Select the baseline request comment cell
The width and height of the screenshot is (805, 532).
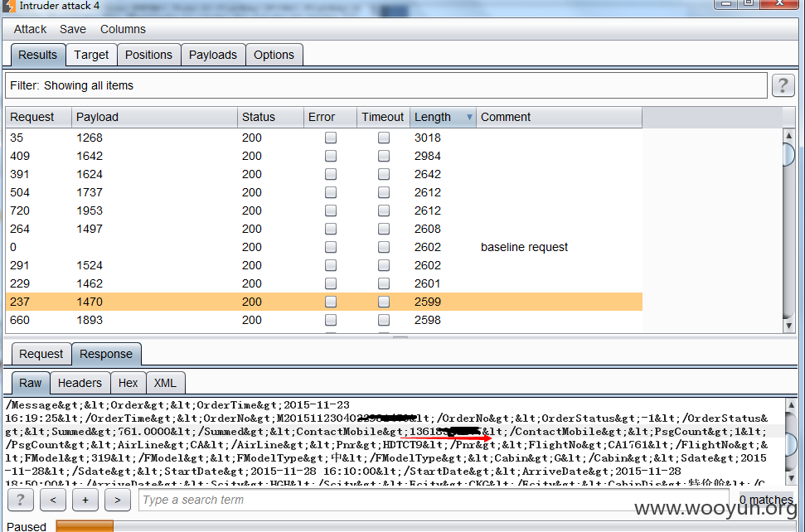click(x=524, y=247)
